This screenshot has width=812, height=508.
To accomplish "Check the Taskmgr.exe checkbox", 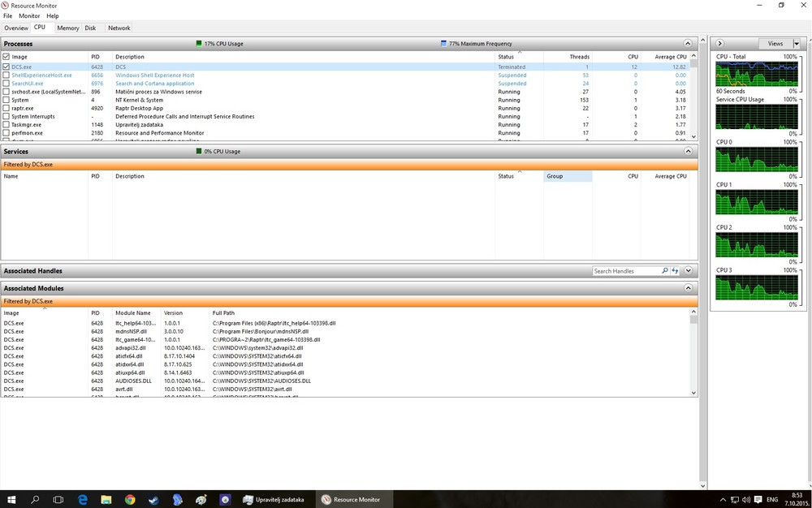I will tap(6, 125).
